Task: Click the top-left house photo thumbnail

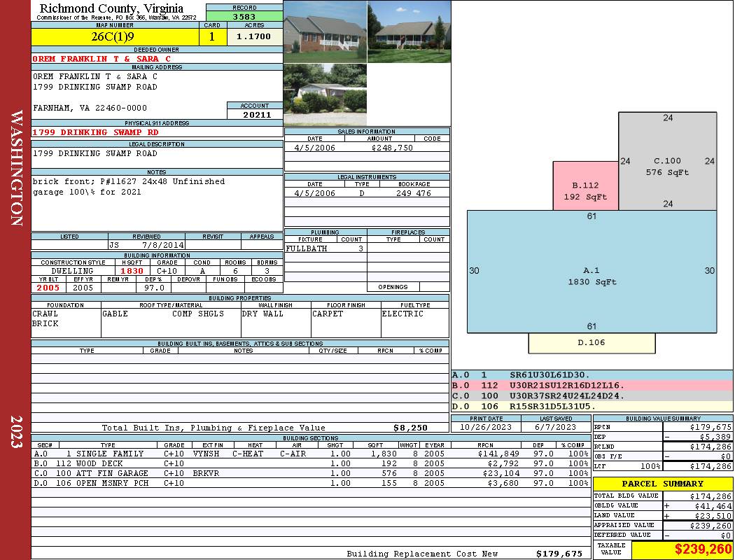Action: click(325, 31)
